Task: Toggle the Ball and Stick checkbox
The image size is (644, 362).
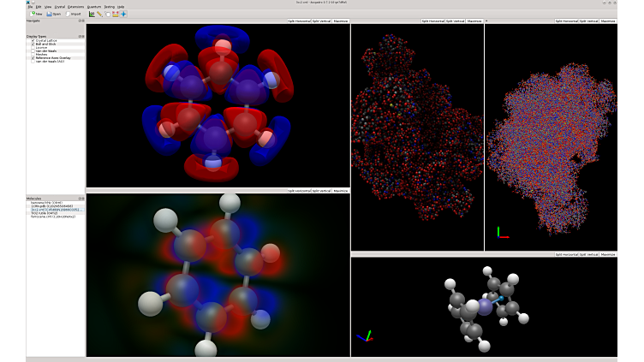Action: 33,44
